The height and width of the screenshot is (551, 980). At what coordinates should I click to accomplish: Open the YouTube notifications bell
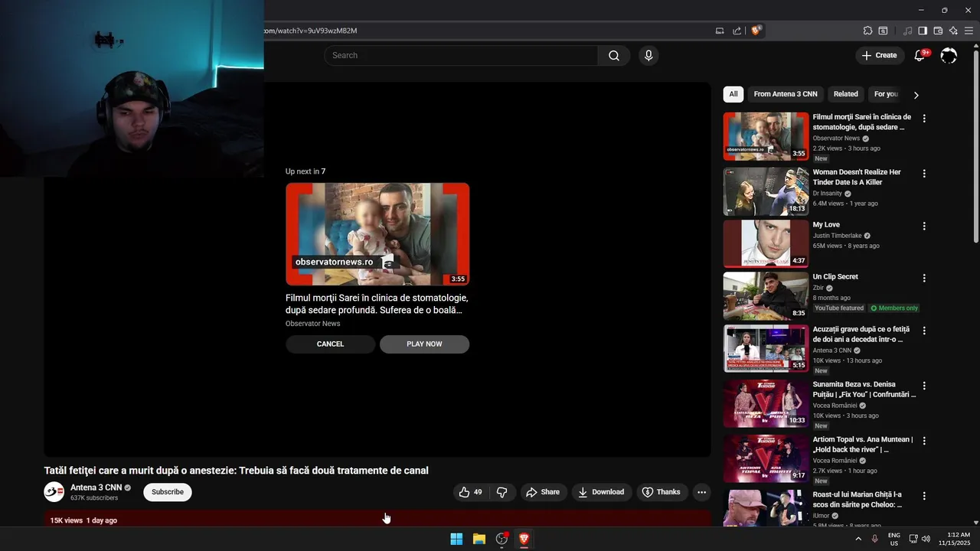click(920, 55)
